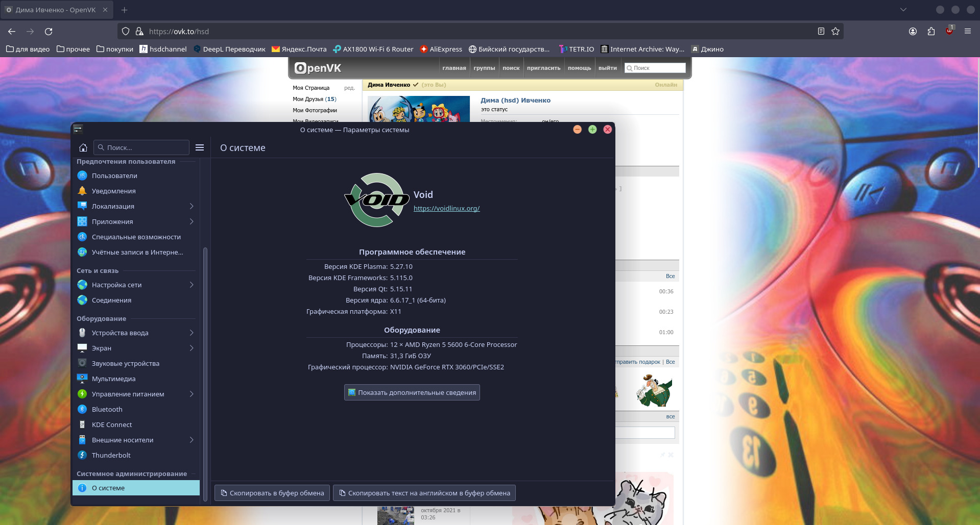Click the Соединения globe icon
This screenshot has width=980, height=525.
click(x=82, y=300)
